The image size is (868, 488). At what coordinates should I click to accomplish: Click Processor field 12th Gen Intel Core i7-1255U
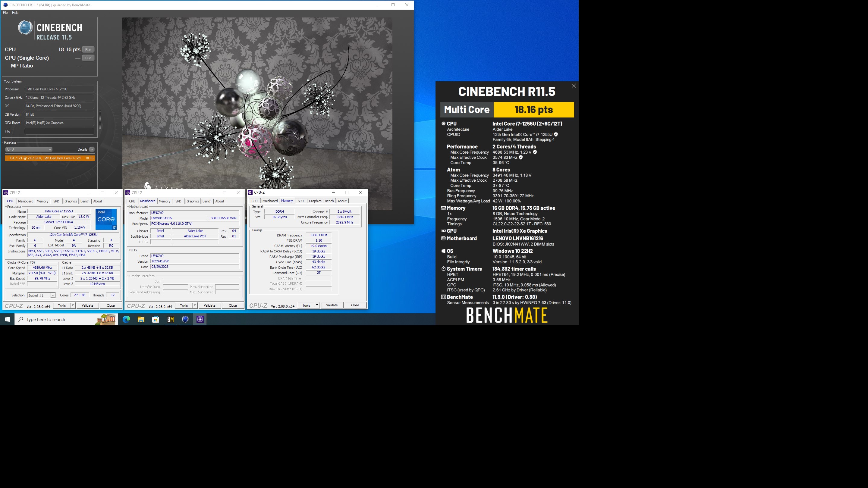point(59,89)
